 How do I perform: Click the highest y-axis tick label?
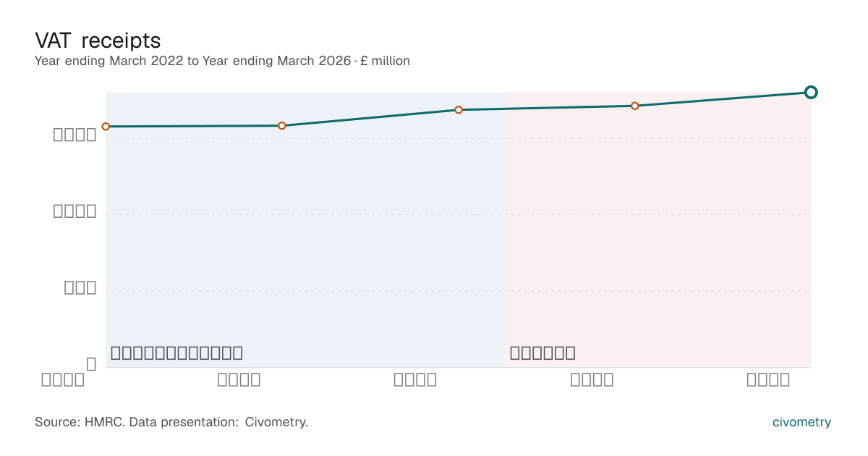tap(75, 134)
